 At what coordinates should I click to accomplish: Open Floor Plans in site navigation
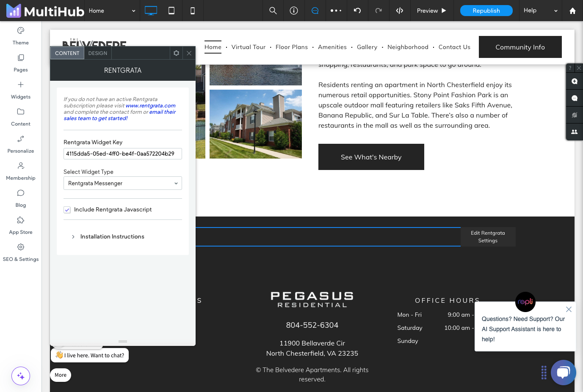(292, 47)
